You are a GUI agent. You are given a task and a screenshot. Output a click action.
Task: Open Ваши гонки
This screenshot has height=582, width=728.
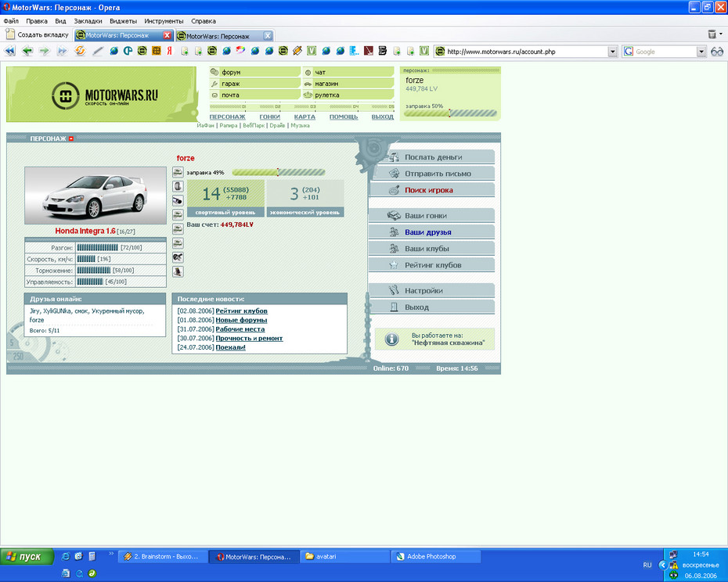coord(432,215)
